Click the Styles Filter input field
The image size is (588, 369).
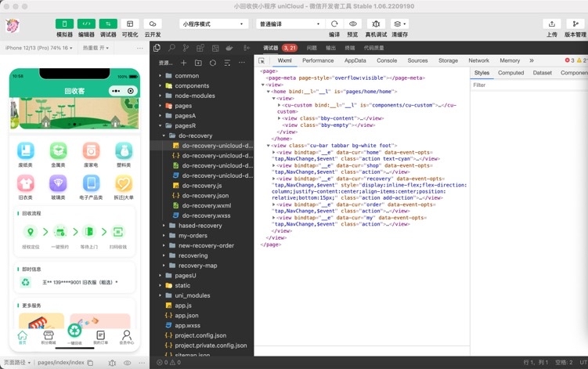528,85
